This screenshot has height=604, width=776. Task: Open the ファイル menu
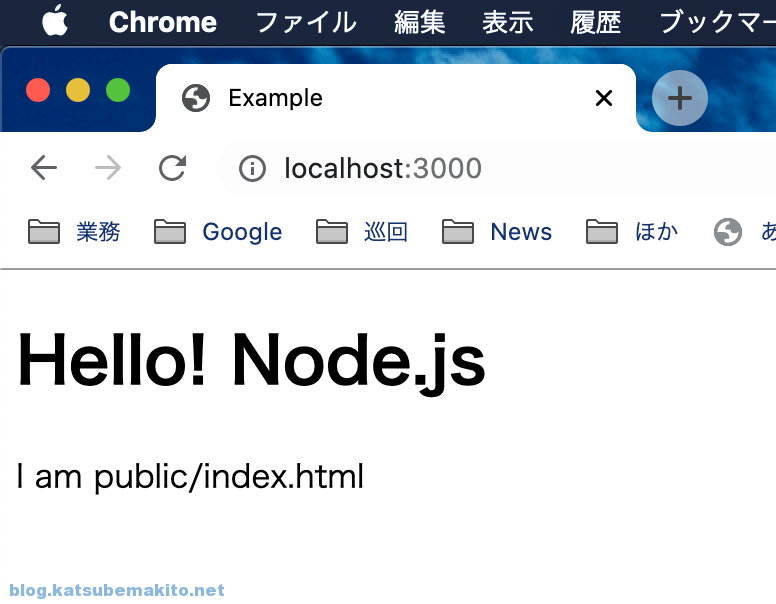coord(306,23)
